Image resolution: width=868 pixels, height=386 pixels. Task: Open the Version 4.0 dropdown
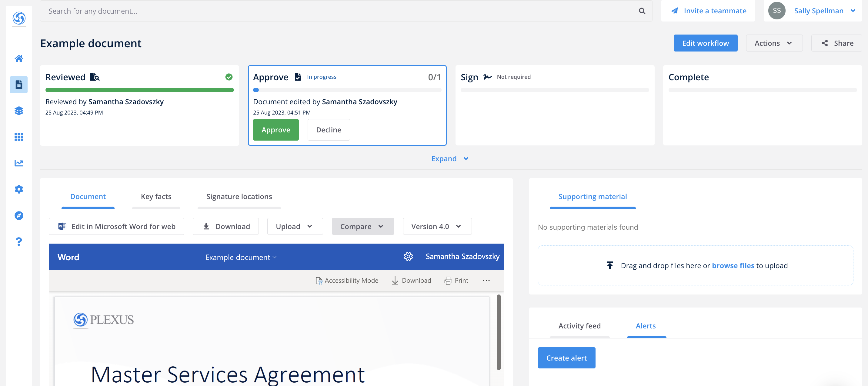click(x=437, y=226)
